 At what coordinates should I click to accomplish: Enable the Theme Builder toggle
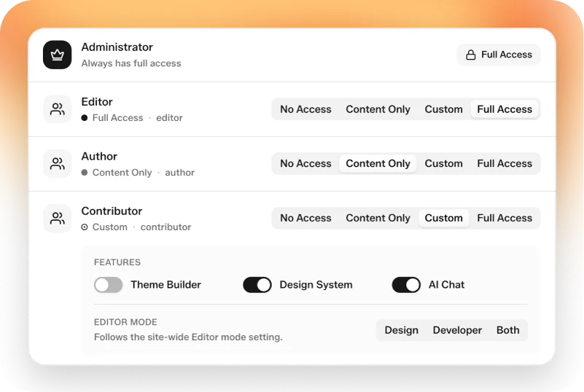tap(109, 285)
